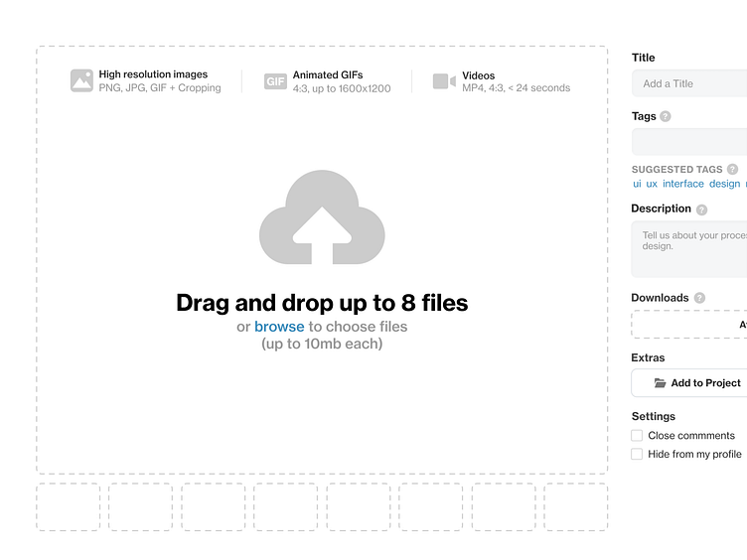Click the Description help question mark
The width and height of the screenshot is (747, 560).
point(701,210)
